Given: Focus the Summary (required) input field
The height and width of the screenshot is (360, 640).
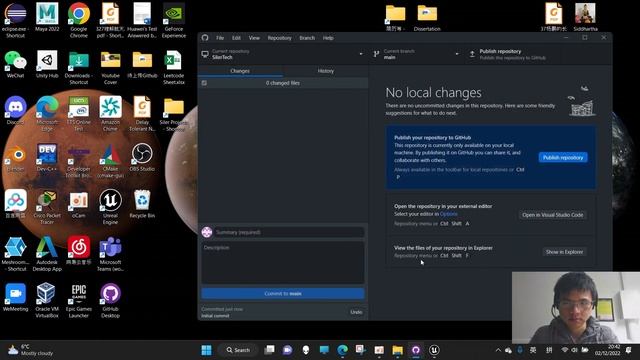Looking at the screenshot, I should point(289,232).
